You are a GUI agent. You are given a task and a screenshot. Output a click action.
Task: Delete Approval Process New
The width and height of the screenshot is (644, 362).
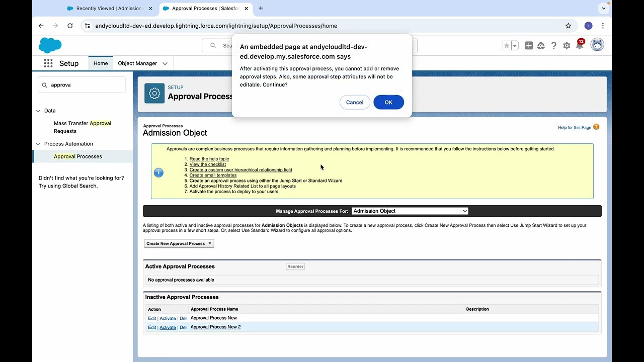pyautogui.click(x=183, y=318)
